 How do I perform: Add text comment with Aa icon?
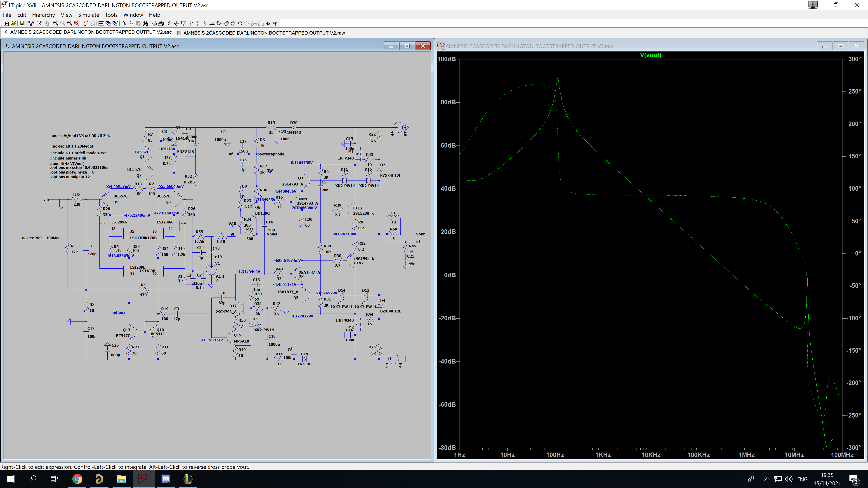(268, 23)
